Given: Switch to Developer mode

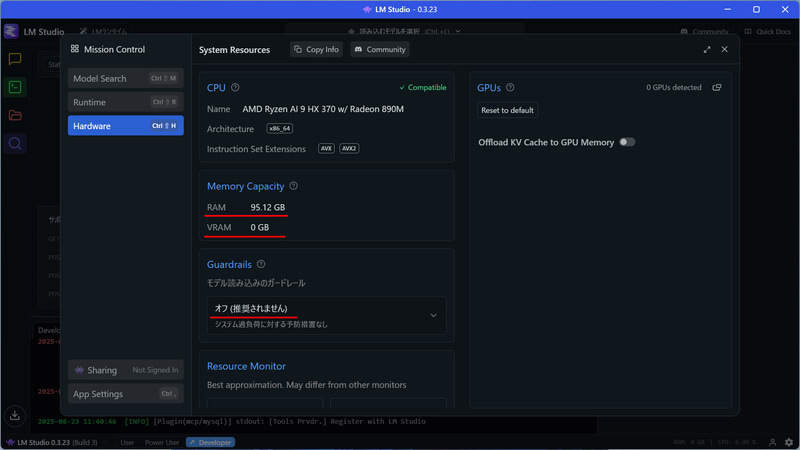Looking at the screenshot, I should click(x=210, y=442).
